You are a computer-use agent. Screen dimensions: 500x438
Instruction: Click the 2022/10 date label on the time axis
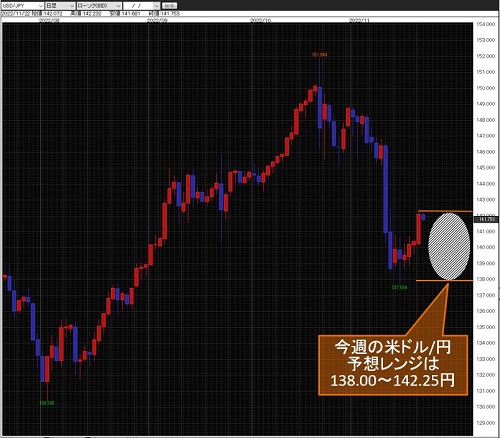pyautogui.click(x=261, y=20)
